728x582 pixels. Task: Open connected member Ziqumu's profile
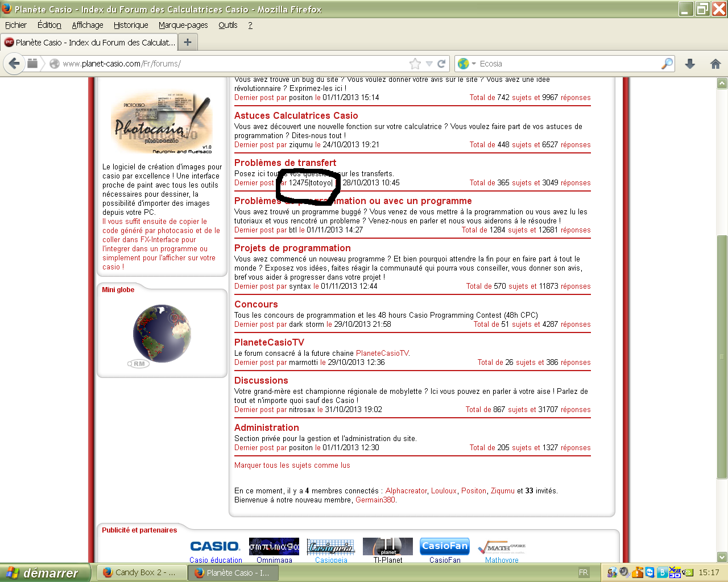click(503, 490)
